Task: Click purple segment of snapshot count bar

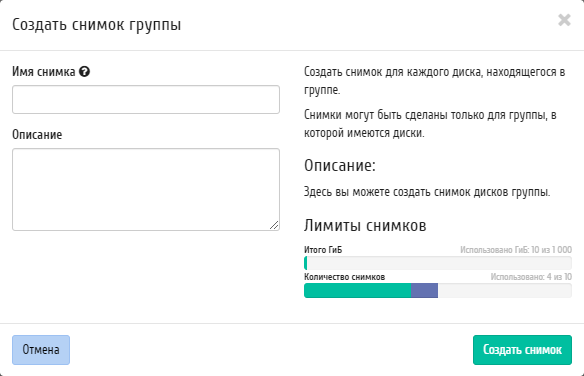Action: (425, 291)
